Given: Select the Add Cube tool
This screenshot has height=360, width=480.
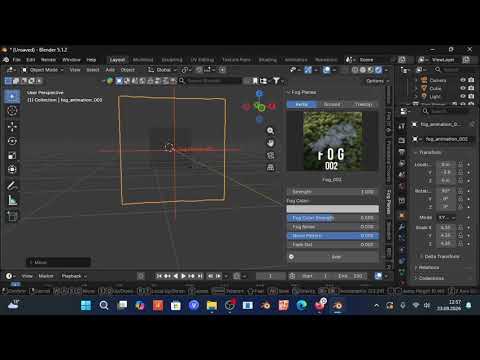Looking at the screenshot, I should [12, 217].
